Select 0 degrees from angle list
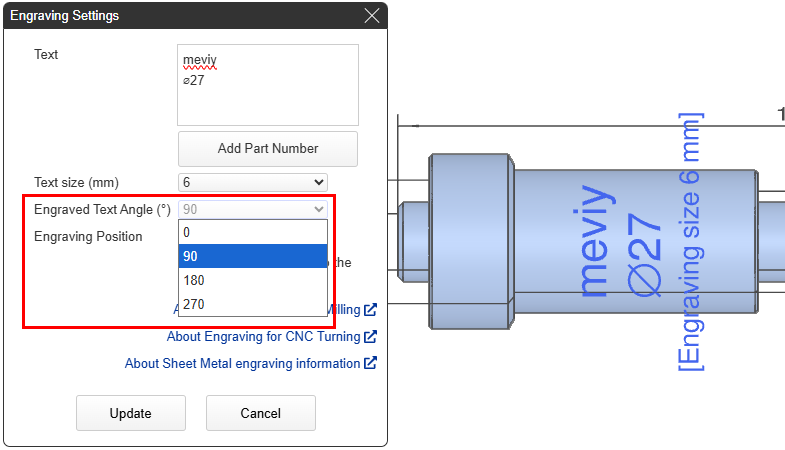This screenshot has width=785, height=450. click(x=252, y=232)
